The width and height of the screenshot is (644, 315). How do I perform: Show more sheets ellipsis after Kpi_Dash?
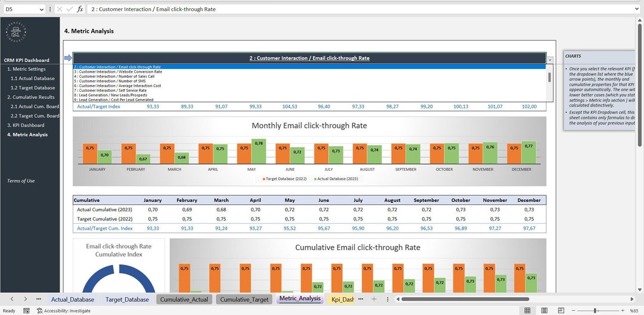coord(361,300)
